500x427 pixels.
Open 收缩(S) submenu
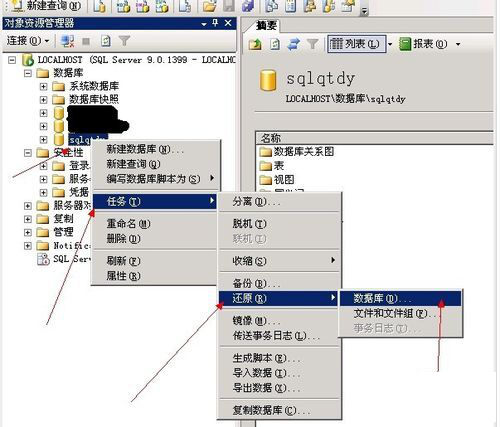(279, 261)
